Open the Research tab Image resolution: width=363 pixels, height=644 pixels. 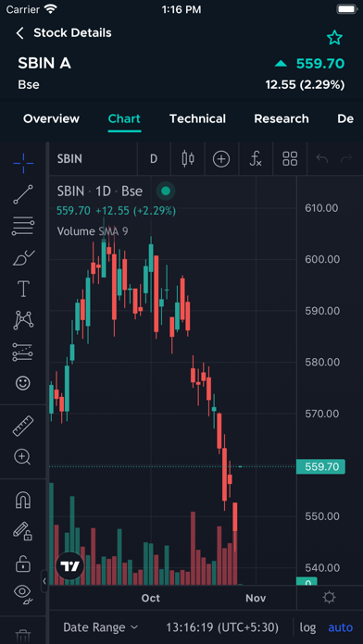pos(282,118)
